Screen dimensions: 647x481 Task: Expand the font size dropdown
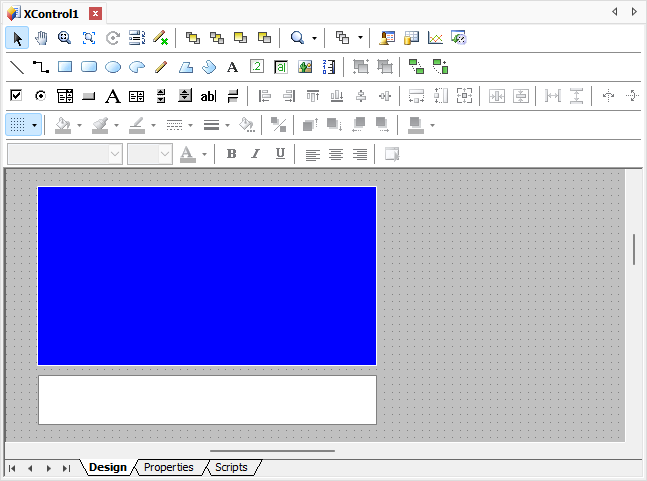pos(165,154)
